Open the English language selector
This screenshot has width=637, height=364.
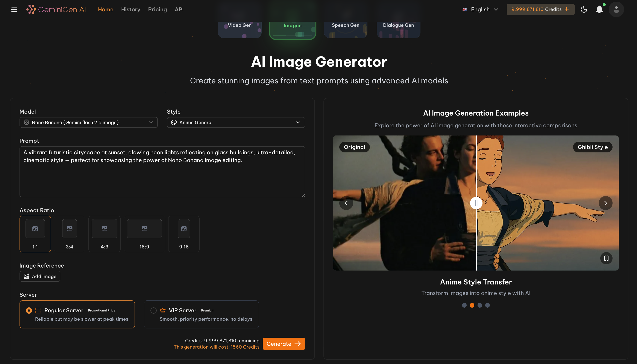[x=480, y=9]
